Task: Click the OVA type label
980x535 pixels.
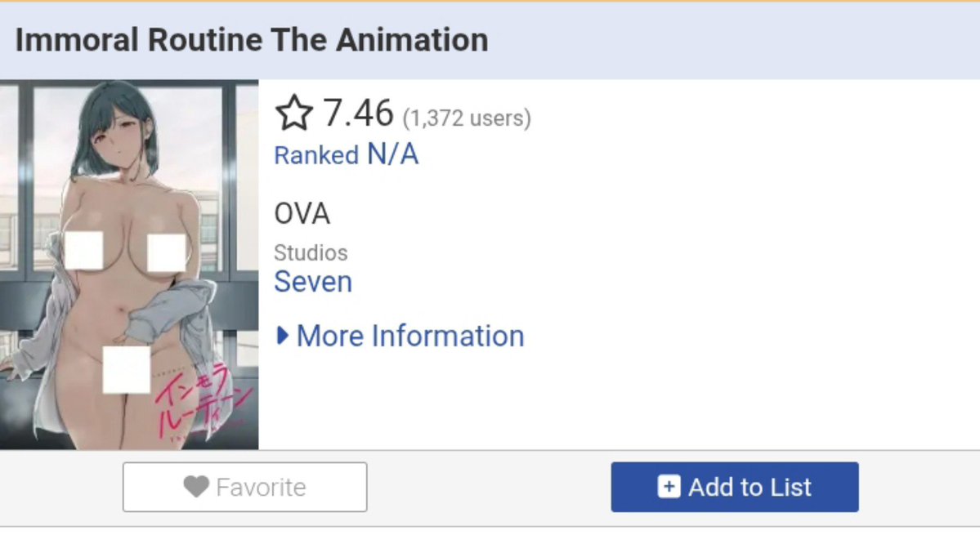Action: pyautogui.click(x=302, y=213)
